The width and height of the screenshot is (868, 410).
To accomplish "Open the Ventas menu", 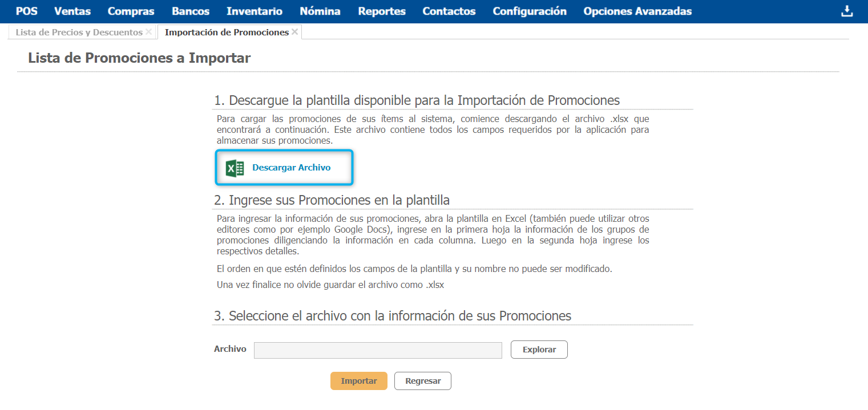I will 72,11.
